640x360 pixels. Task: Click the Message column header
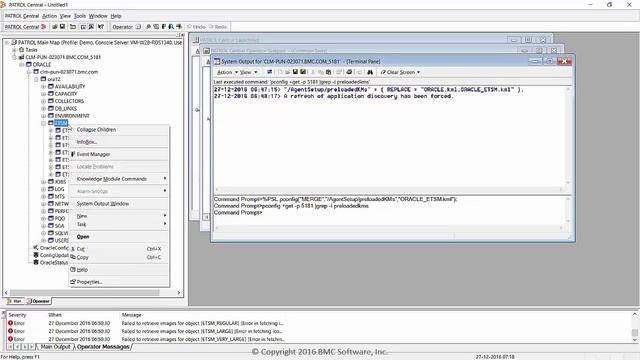(x=131, y=315)
